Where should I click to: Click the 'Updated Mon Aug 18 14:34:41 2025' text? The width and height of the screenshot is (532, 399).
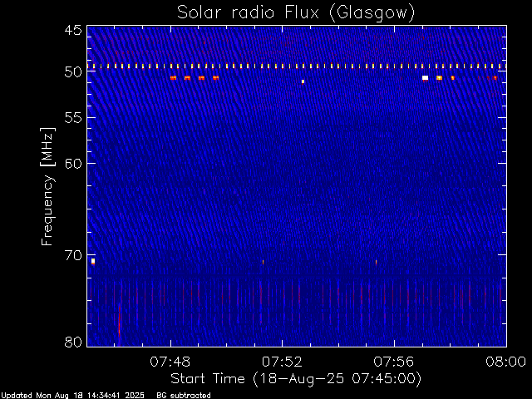[x=72, y=396]
